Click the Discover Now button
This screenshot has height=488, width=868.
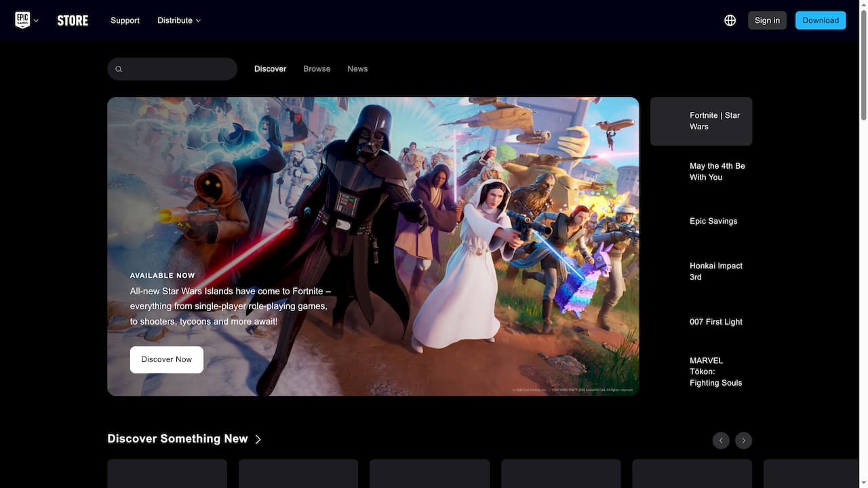(167, 359)
